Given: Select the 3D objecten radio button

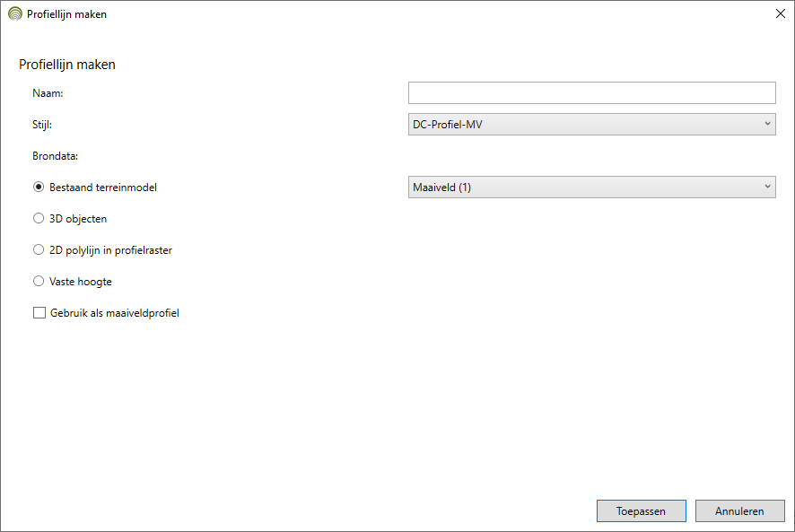Looking at the screenshot, I should (39, 219).
